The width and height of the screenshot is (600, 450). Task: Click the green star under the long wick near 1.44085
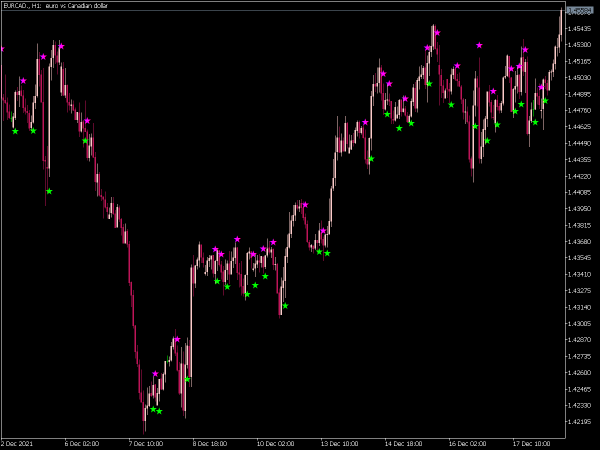coord(49,191)
